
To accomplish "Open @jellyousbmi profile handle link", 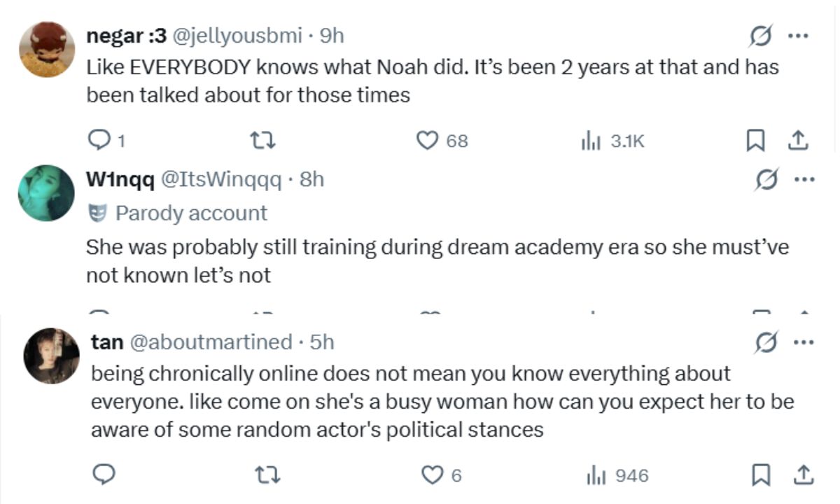I will [x=237, y=35].
